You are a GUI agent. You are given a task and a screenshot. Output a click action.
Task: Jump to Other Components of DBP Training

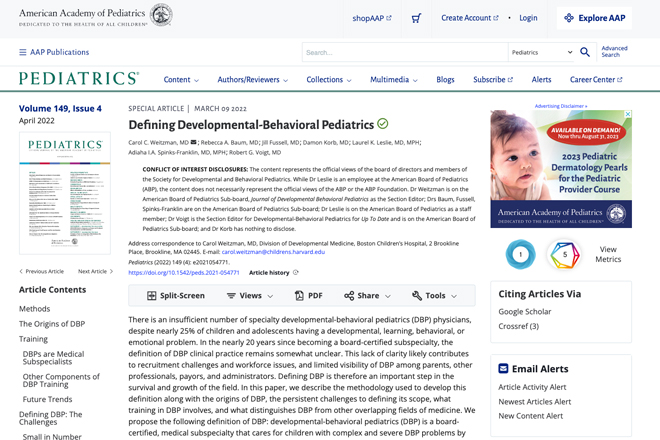coord(61,381)
